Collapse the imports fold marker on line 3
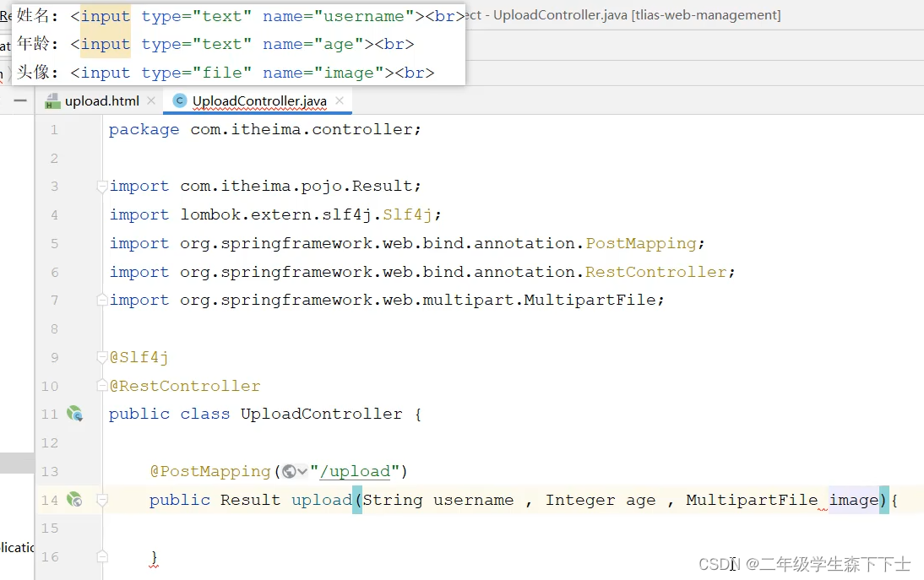The image size is (924, 580). click(101, 186)
